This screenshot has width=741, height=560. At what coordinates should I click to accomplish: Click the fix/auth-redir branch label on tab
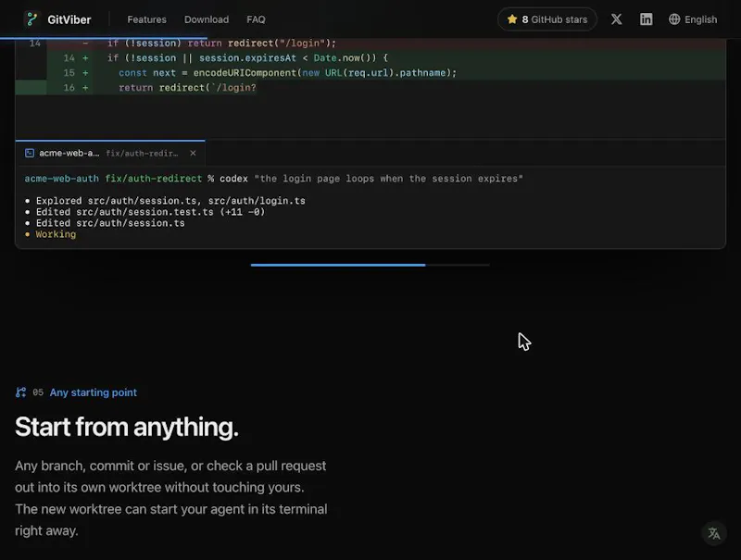[142, 153]
